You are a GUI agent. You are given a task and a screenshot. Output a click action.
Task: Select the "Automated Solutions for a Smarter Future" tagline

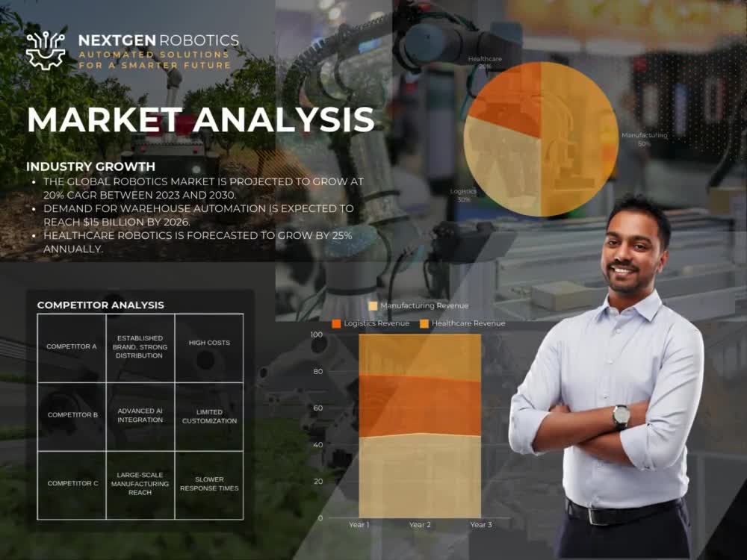point(155,60)
